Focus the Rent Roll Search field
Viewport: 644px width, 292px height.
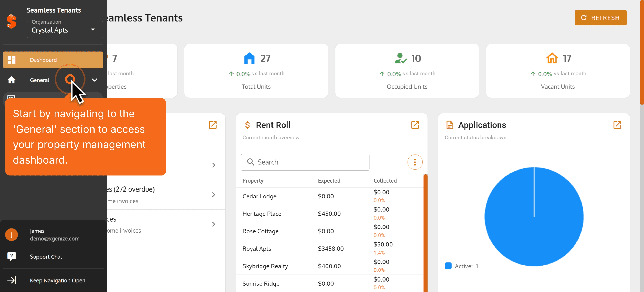pyautogui.click(x=305, y=162)
